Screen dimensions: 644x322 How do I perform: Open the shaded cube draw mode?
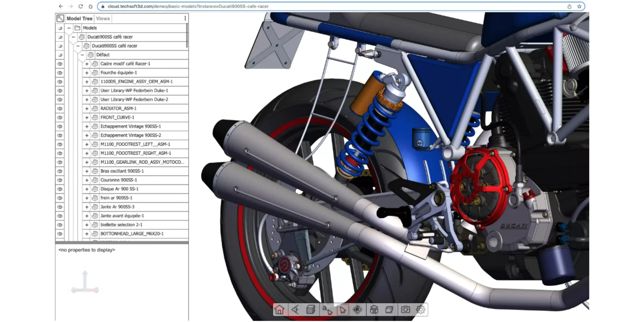point(311,309)
